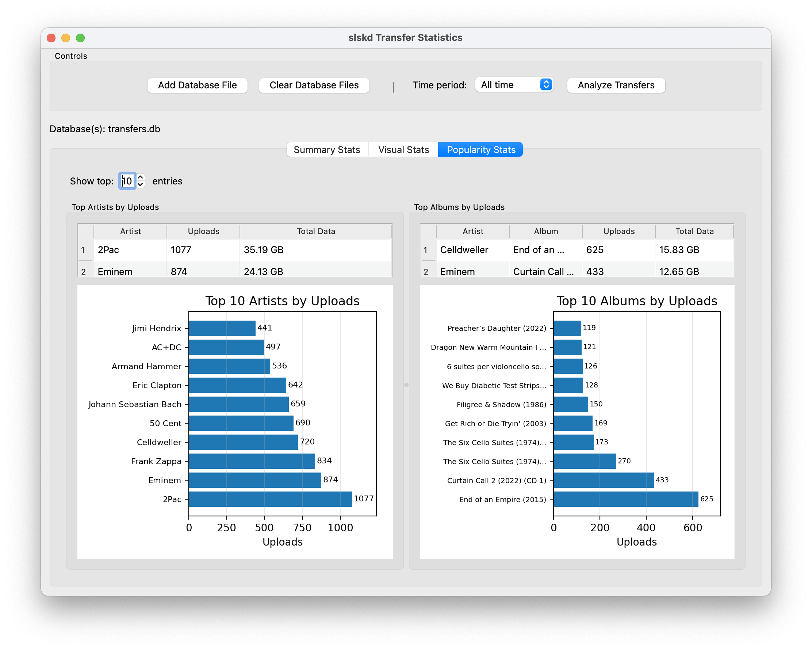Switch to the Summary Stats tab
Image resolution: width=812 pixels, height=650 pixels.
click(327, 149)
